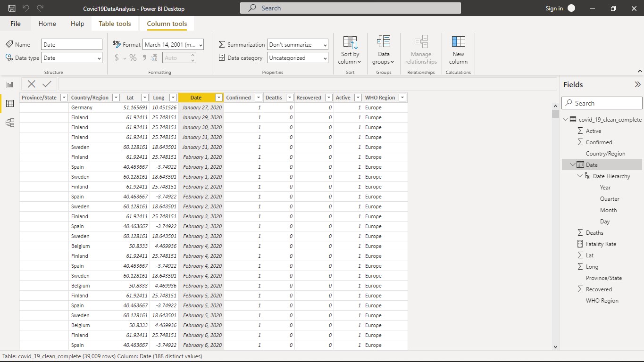Click the decimal places Auto stepper
This screenshot has width=644, height=362.
(x=179, y=58)
